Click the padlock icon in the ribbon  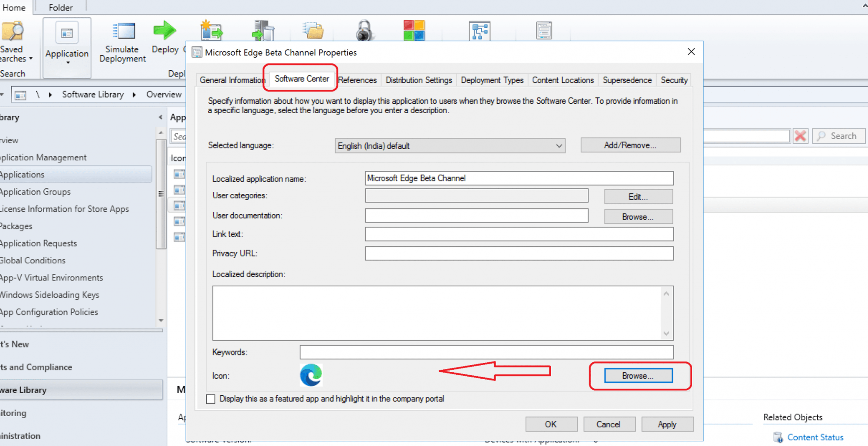tap(364, 31)
